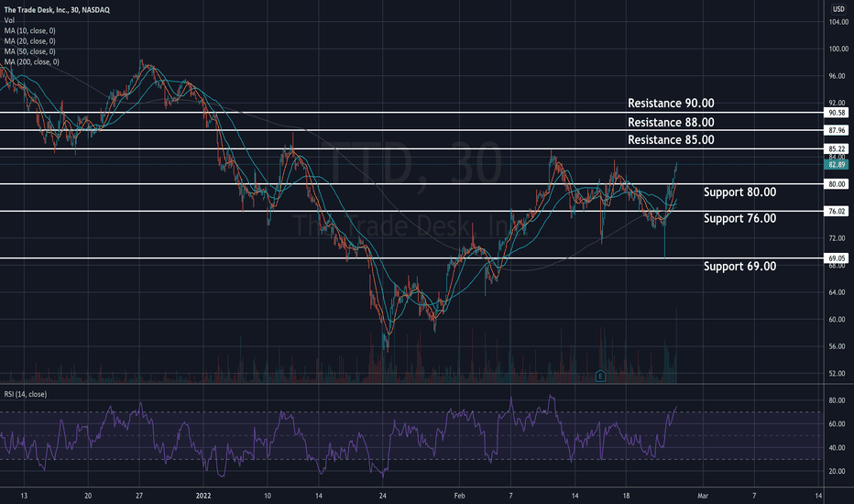The width and height of the screenshot is (854, 504).
Task: Click the earnings 'E' marker icon
Action: pos(600,376)
